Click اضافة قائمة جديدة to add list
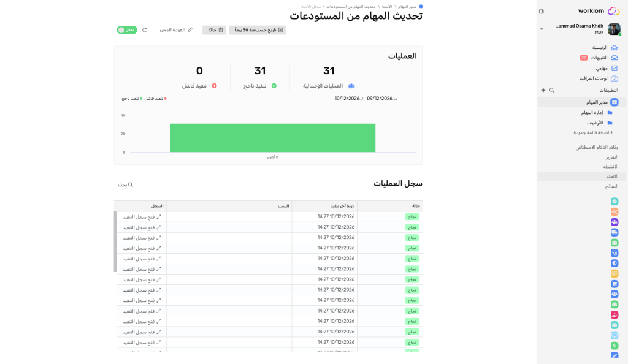 [593, 133]
